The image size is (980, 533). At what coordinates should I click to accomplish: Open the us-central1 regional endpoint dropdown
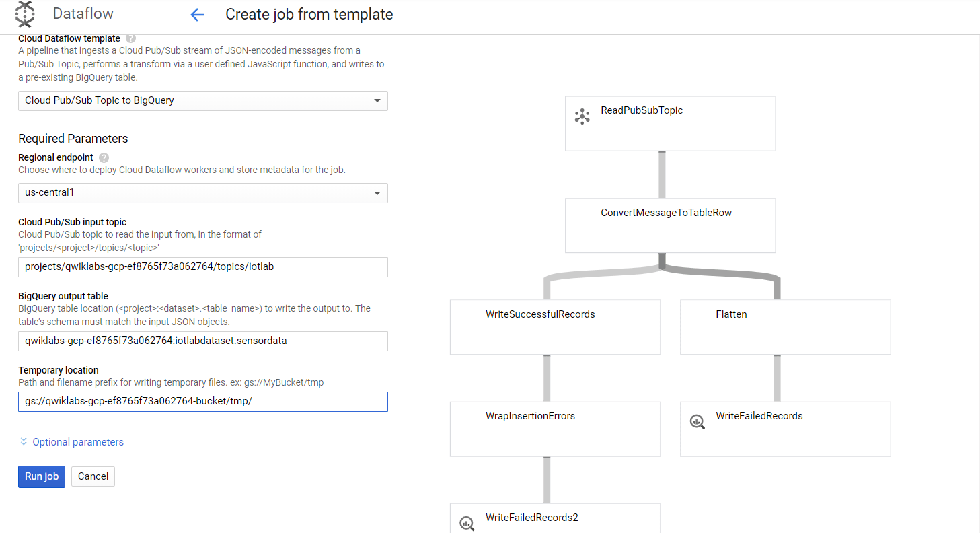[202, 193]
